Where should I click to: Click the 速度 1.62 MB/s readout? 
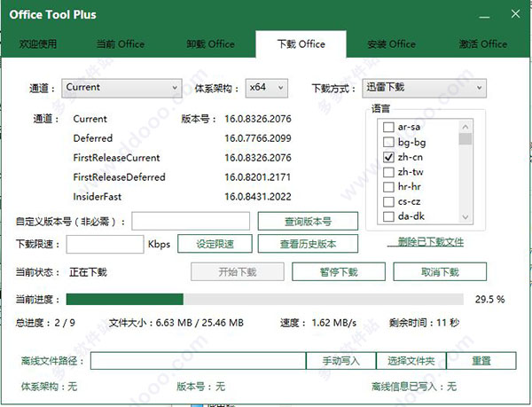coord(318,323)
